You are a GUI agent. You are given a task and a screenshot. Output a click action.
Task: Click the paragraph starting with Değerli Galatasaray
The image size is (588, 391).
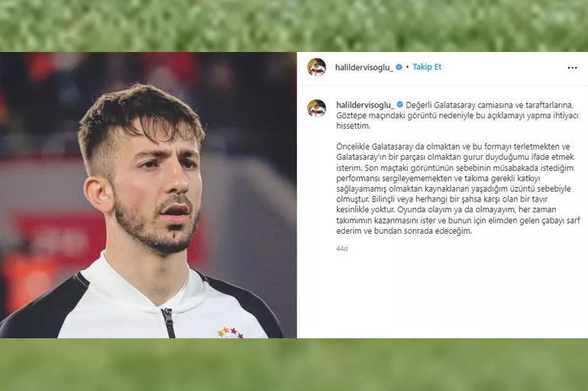[x=457, y=115]
